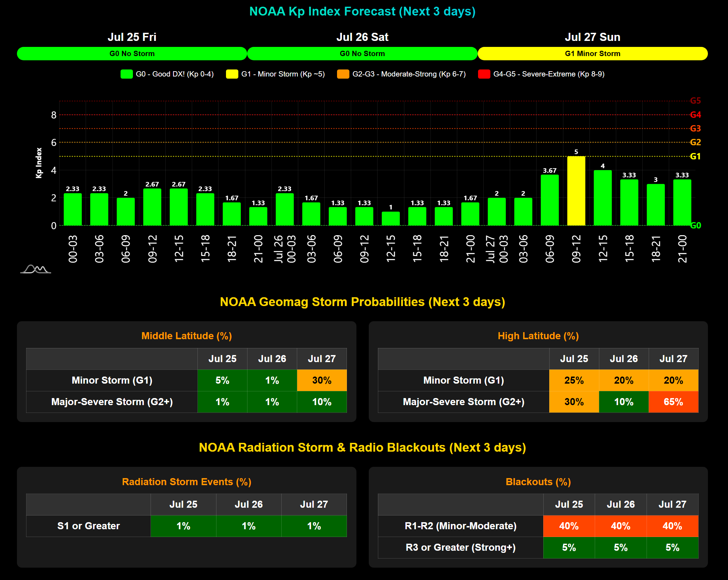This screenshot has height=580, width=728.
Task: Click the S1 or Greater row label
Action: 88,526
